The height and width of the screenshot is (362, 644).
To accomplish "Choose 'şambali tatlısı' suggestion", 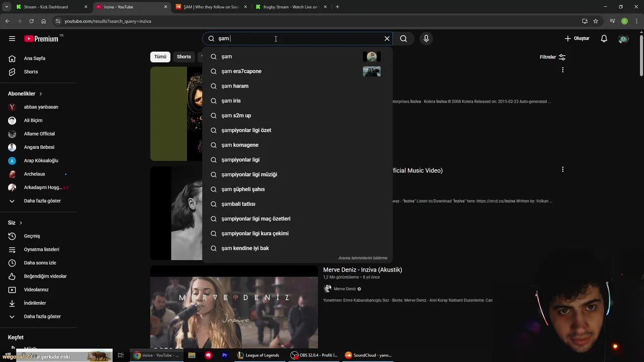I will 297,204.
